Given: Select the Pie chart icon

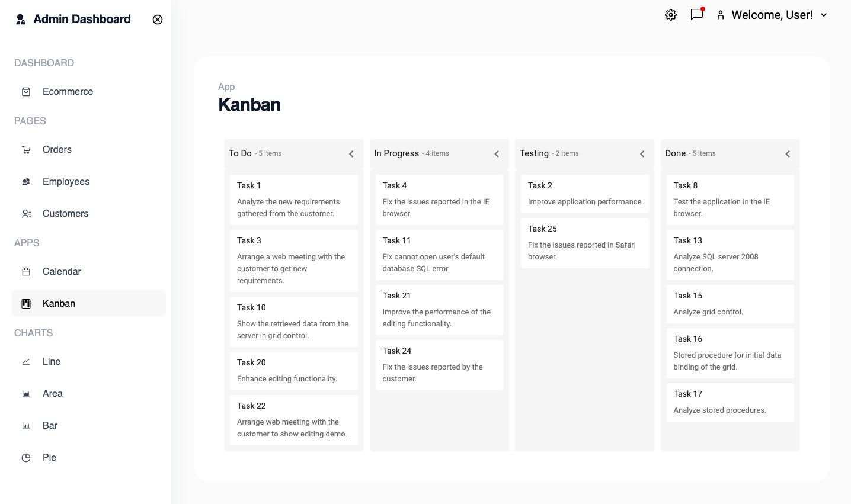Looking at the screenshot, I should (25, 457).
